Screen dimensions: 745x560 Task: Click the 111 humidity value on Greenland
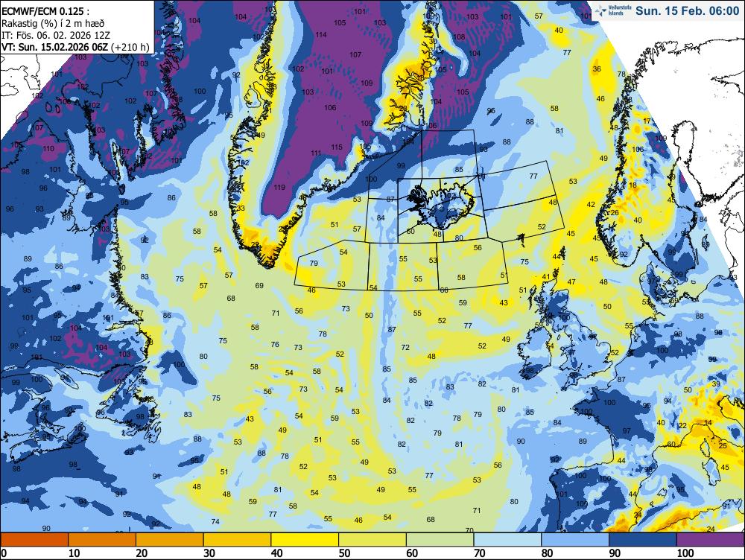click(316, 153)
